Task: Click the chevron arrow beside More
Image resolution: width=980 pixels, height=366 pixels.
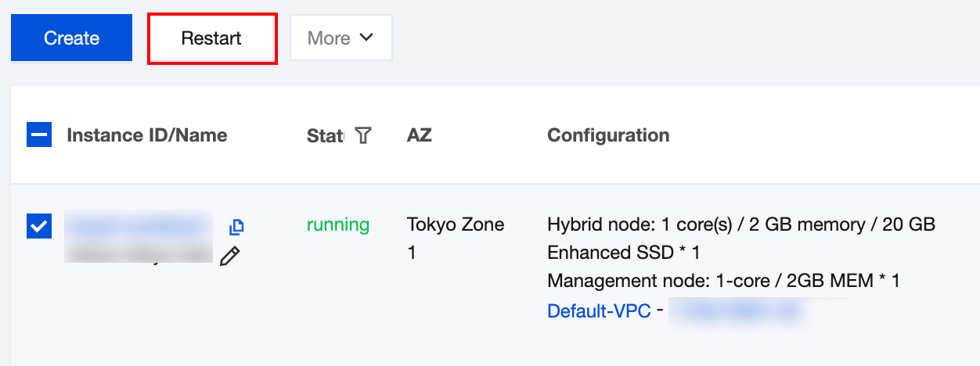Action: (366, 38)
